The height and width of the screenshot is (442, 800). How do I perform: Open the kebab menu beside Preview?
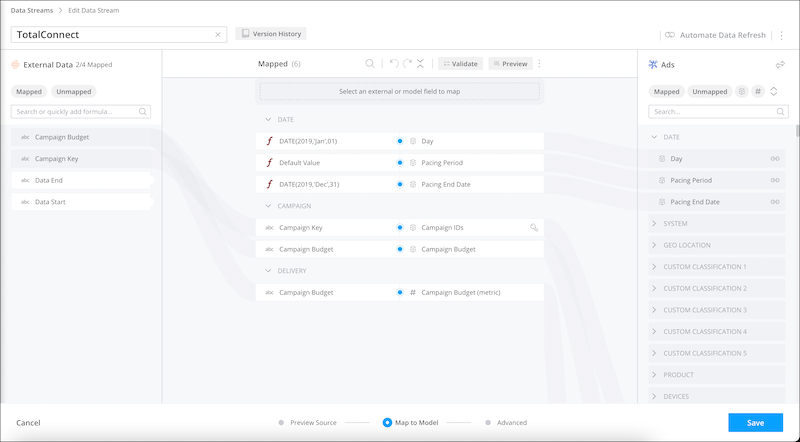(x=539, y=64)
